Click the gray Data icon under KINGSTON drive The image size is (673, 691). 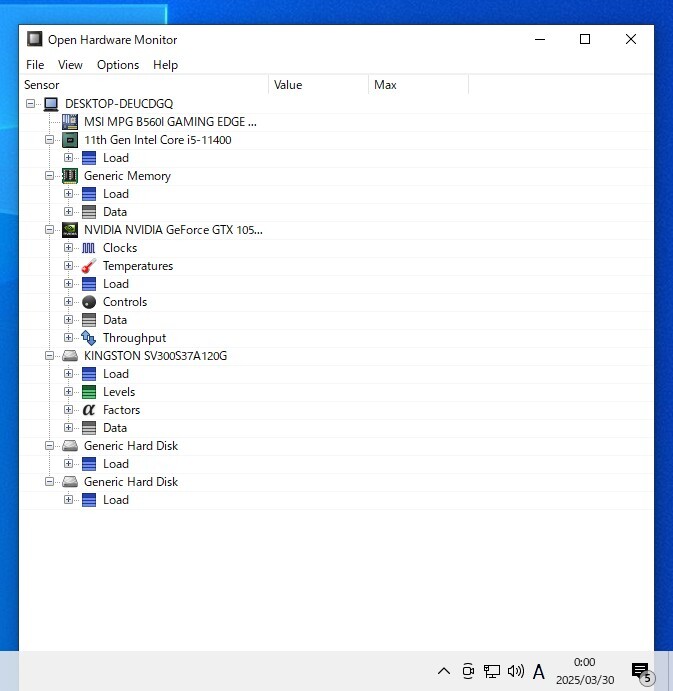(x=89, y=428)
